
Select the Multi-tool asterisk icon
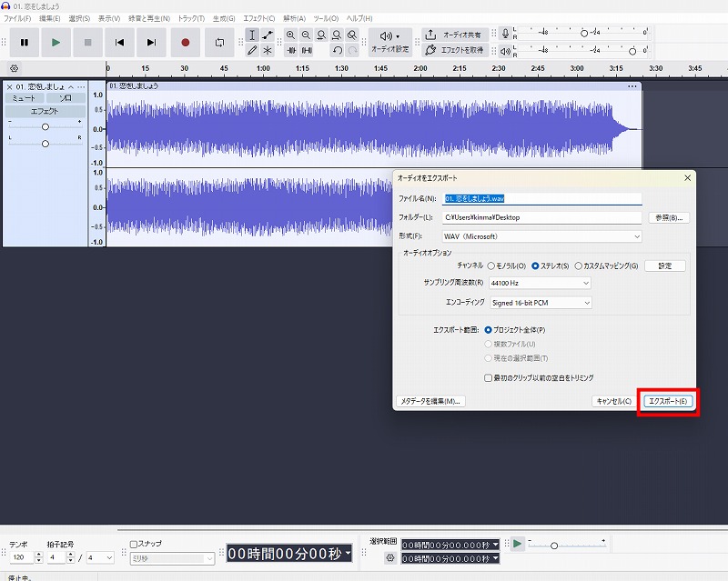click(x=268, y=50)
